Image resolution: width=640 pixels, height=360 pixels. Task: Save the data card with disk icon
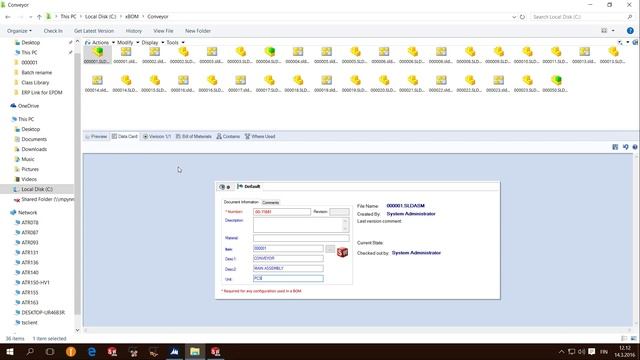tap(615, 147)
